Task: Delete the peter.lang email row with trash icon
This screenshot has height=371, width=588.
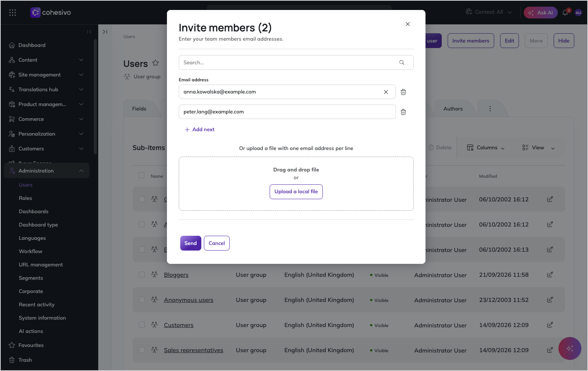Action: click(x=403, y=112)
